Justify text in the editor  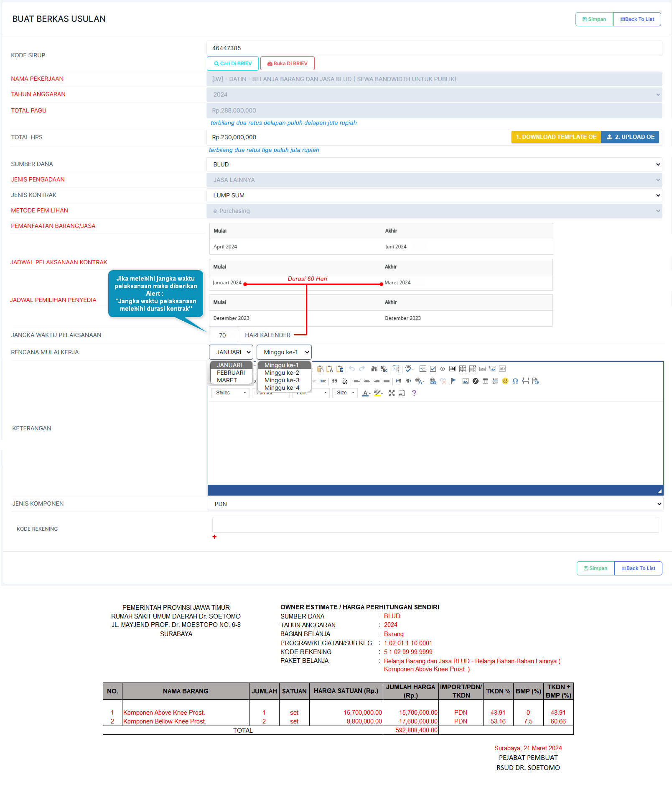point(387,381)
